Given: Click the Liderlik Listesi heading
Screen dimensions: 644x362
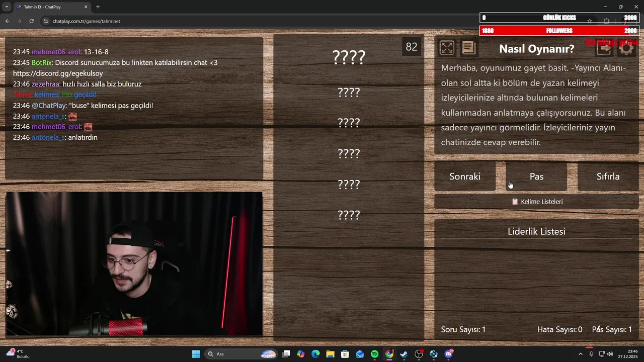Looking at the screenshot, I should tap(536, 231).
